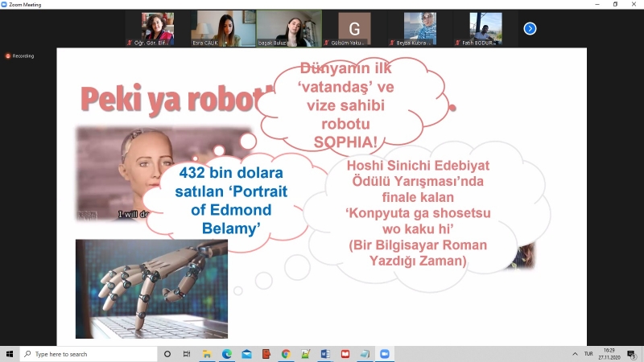Select Fatih BODUR's video thumbnail
The height and width of the screenshot is (362, 644).
point(485,28)
